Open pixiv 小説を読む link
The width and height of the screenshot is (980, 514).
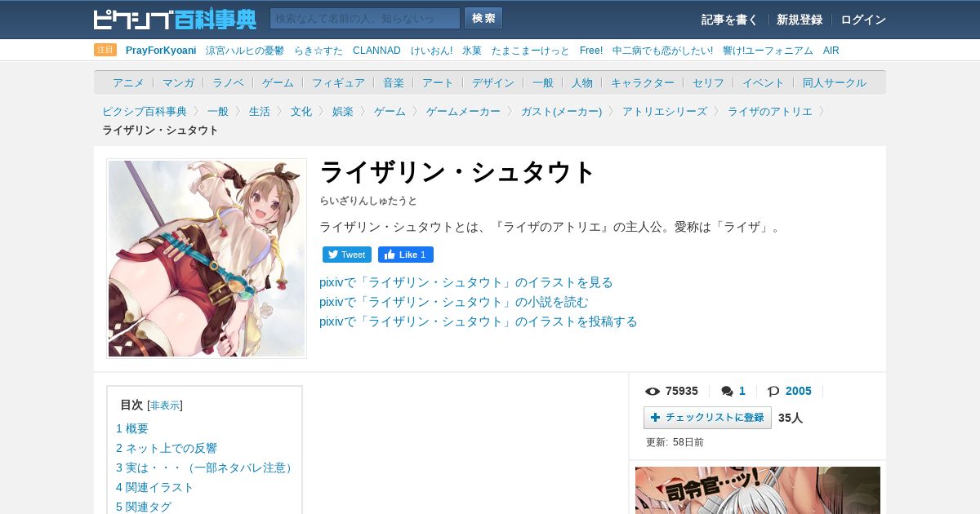pos(454,302)
